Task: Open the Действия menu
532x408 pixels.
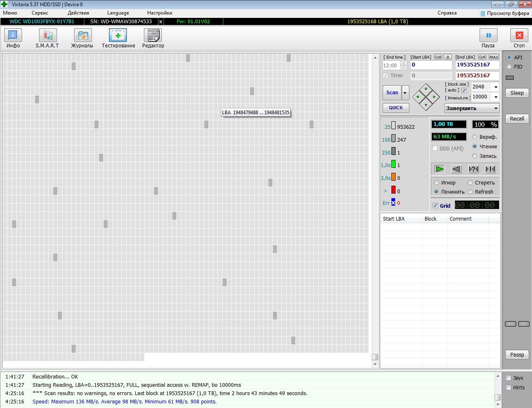Action: pyautogui.click(x=78, y=13)
